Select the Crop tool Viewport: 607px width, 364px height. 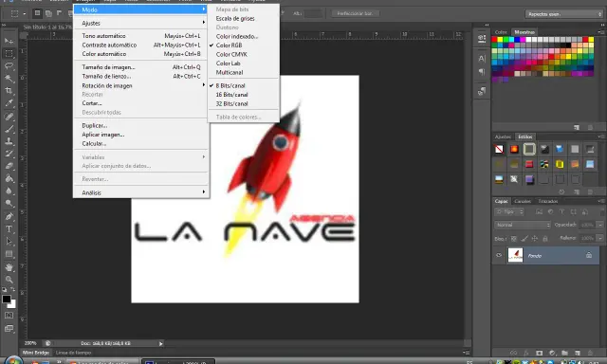coord(9,90)
